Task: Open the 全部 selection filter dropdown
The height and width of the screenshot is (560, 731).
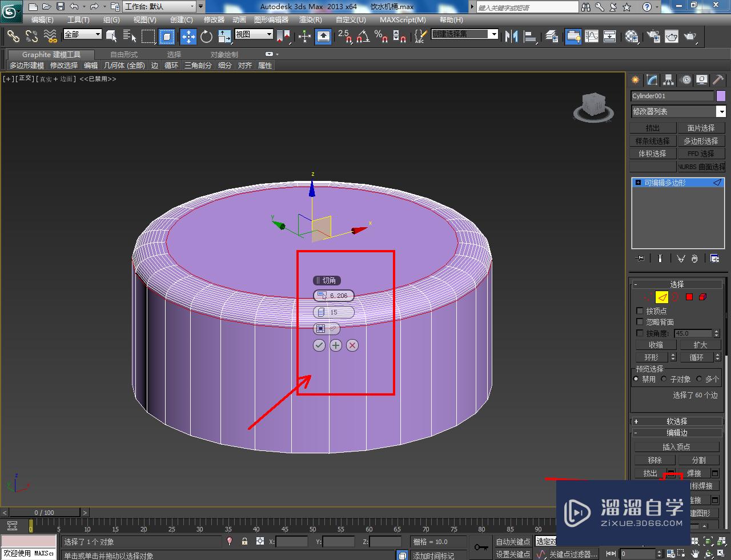Action: click(82, 34)
